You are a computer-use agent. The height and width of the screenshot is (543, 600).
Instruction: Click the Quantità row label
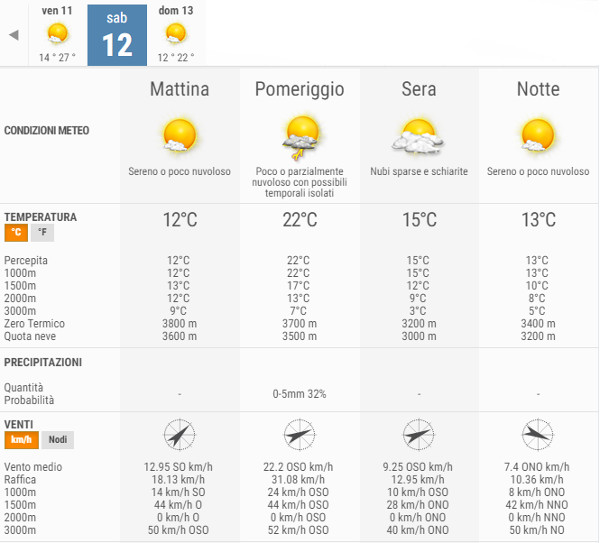coord(23,388)
